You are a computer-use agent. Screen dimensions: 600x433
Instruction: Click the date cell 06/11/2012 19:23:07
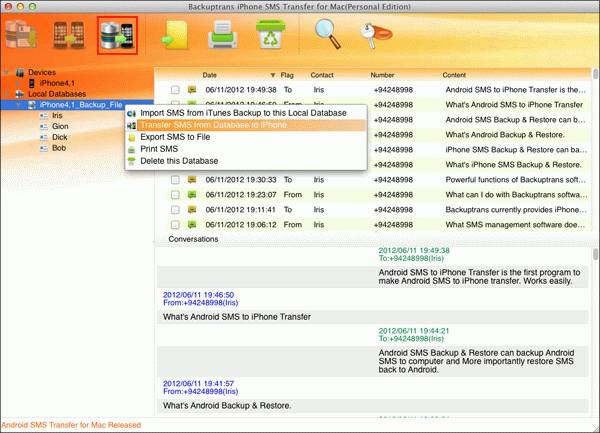click(241, 195)
